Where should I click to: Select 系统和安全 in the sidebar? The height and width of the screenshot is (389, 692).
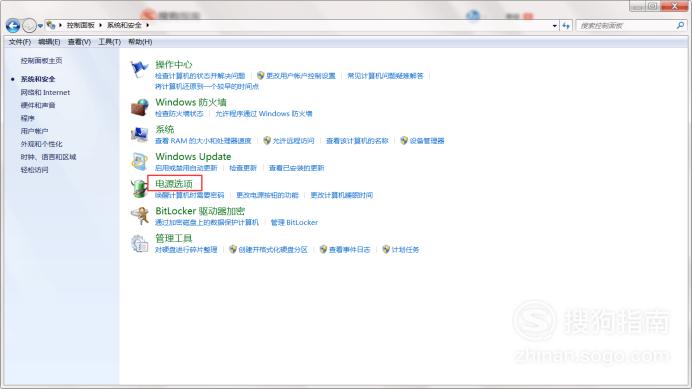click(38, 79)
